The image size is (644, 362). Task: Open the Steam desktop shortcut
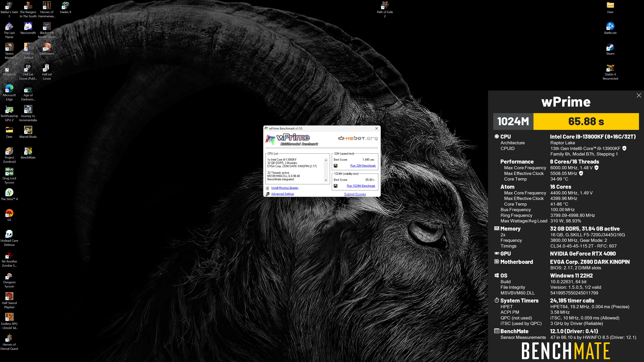tap(610, 49)
